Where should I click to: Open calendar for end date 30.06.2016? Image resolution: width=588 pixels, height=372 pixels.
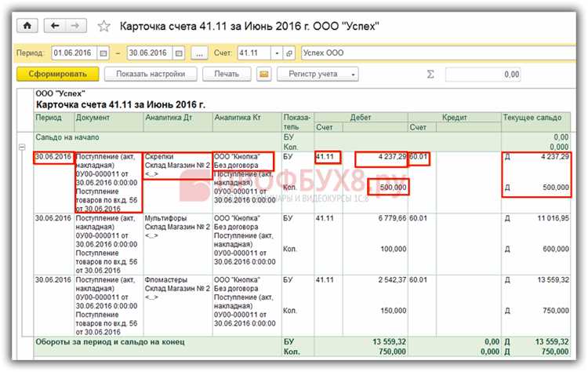pos(179,53)
